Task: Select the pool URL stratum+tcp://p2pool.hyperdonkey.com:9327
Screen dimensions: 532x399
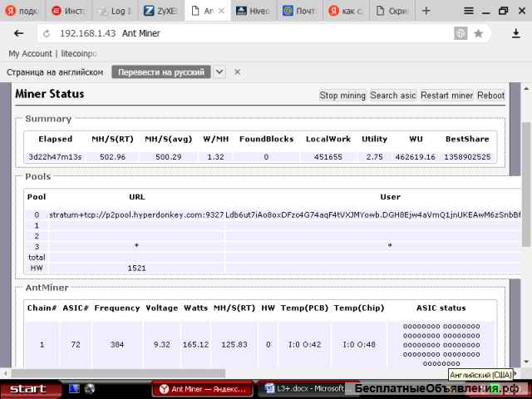Action: [x=136, y=215]
